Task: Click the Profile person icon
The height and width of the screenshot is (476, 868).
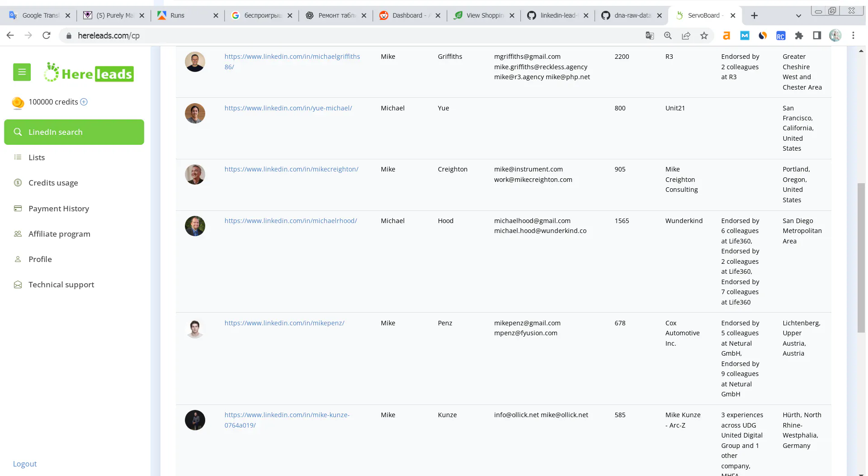Action: click(x=18, y=259)
